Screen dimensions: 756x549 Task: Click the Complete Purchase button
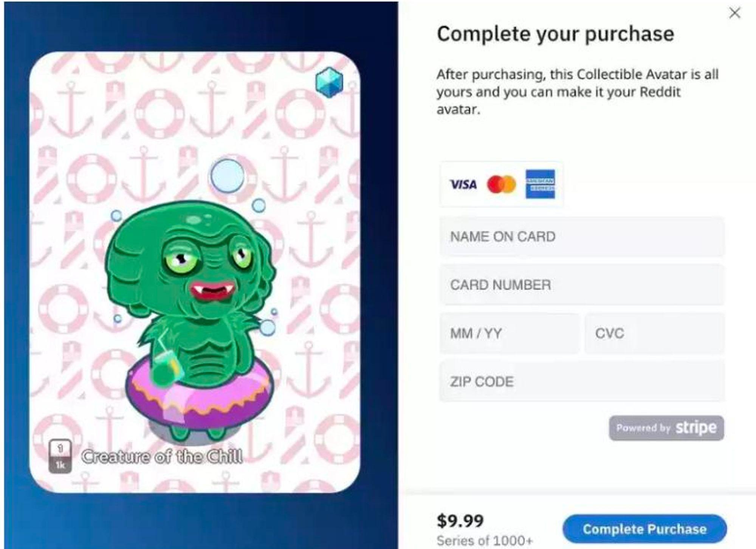click(x=644, y=529)
